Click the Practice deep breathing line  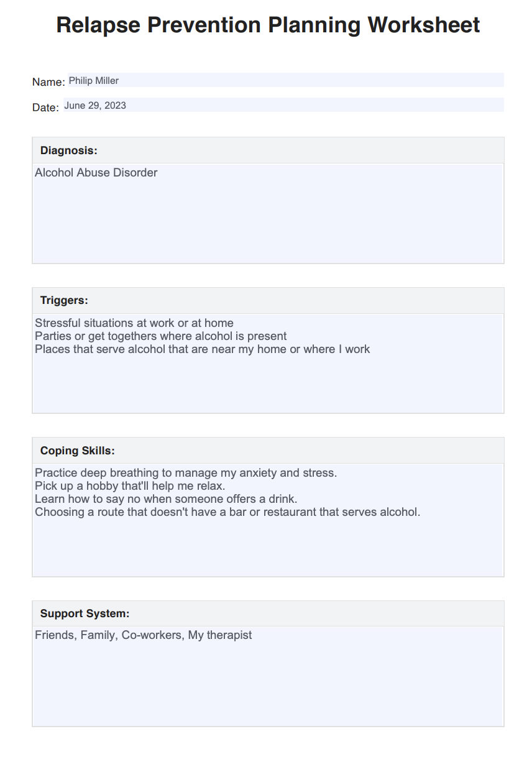[x=186, y=473]
